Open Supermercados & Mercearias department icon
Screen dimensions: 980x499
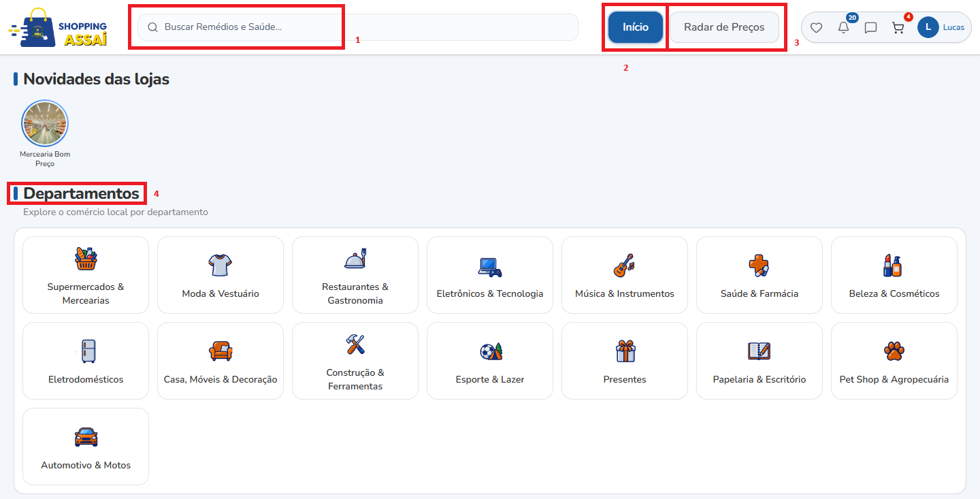click(x=86, y=259)
